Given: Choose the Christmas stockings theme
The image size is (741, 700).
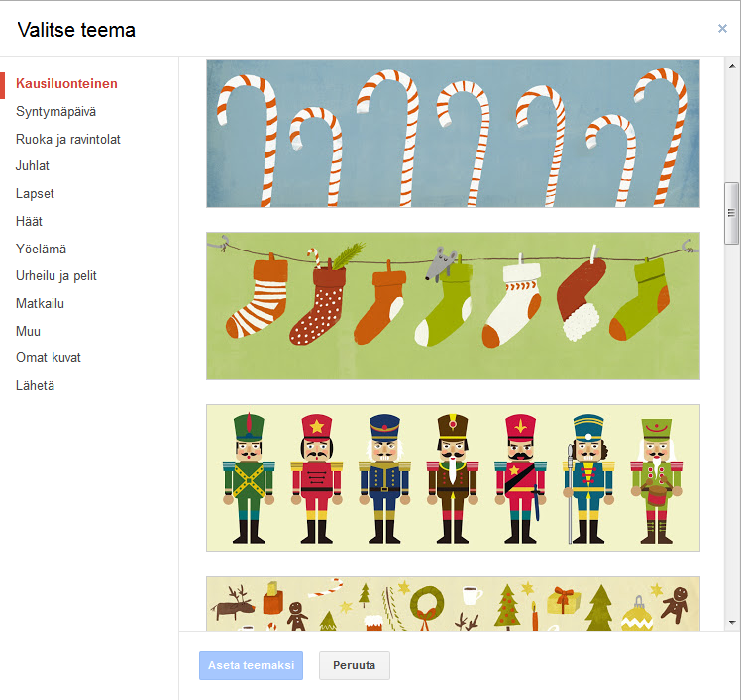Looking at the screenshot, I should 453,306.
